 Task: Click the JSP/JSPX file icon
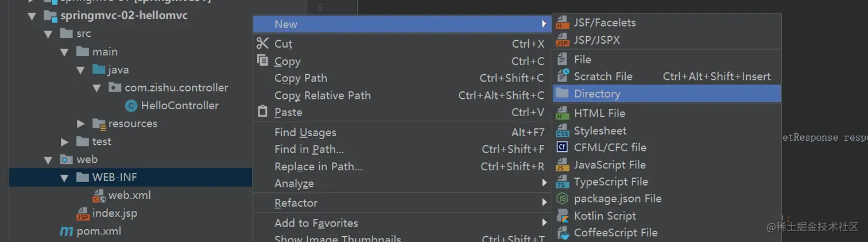pyautogui.click(x=563, y=40)
